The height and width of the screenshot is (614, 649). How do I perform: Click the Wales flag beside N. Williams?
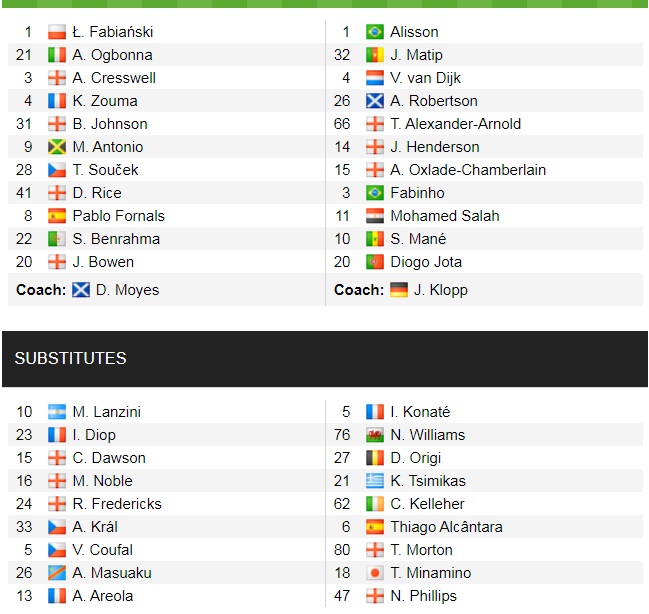click(x=375, y=435)
